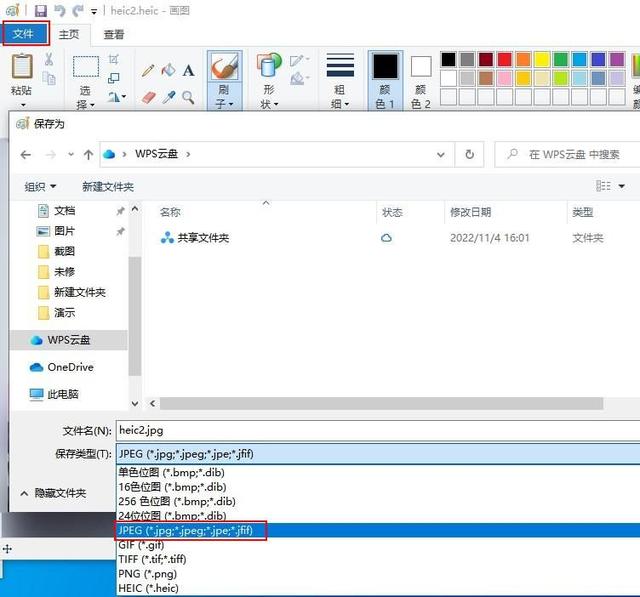Open the 形状 shapes gallery
This screenshot has width=640, height=597.
pyautogui.click(x=269, y=80)
